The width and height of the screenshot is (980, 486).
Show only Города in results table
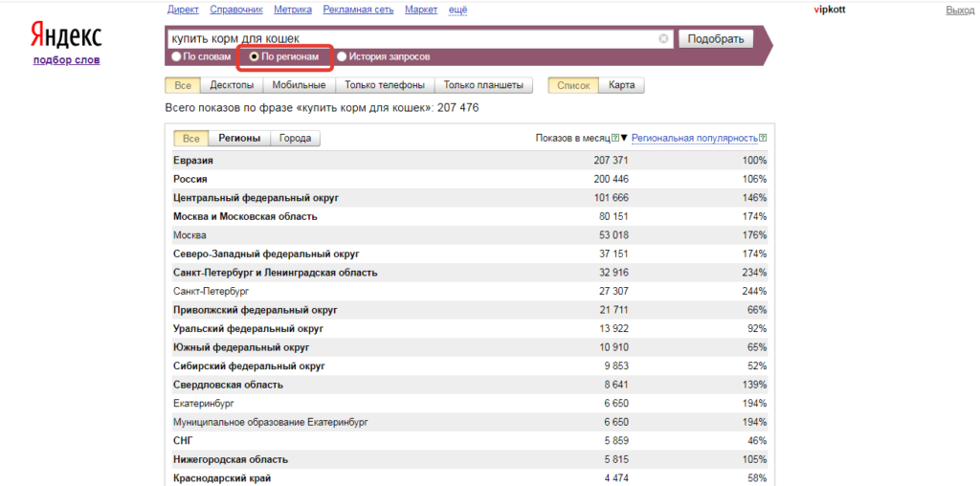(x=295, y=138)
